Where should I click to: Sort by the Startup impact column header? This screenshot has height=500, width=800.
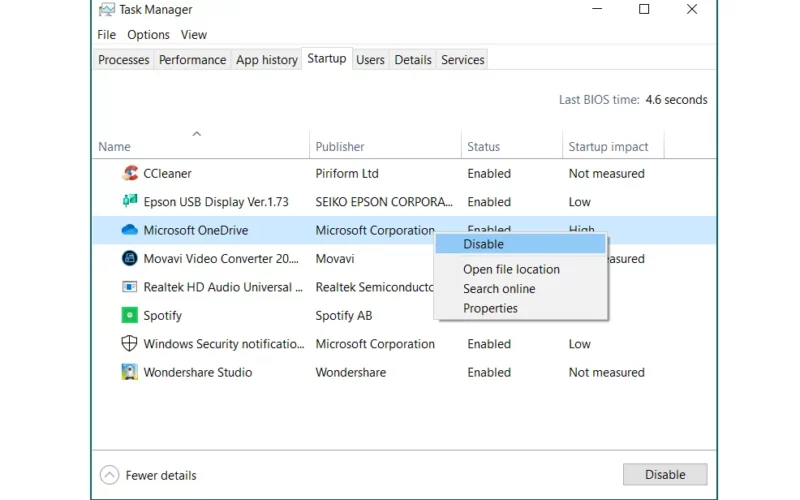click(x=613, y=146)
